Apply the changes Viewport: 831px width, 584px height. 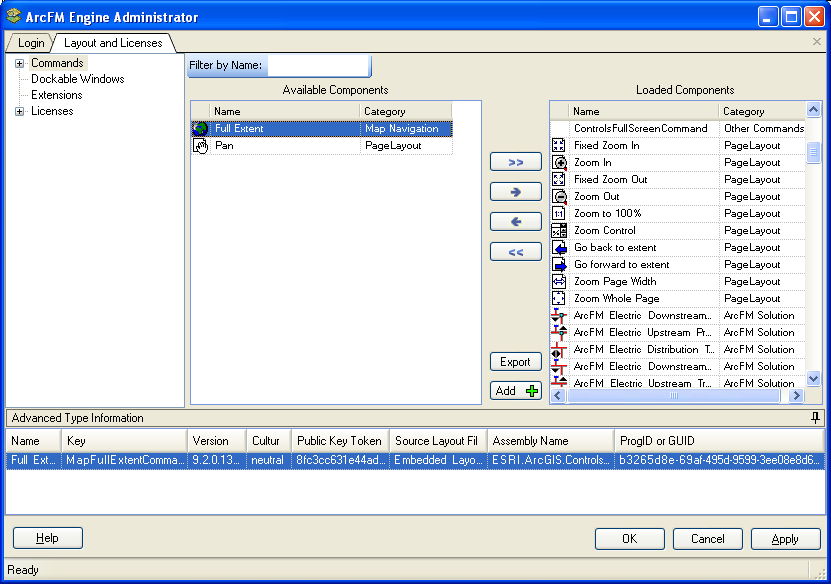(785, 539)
